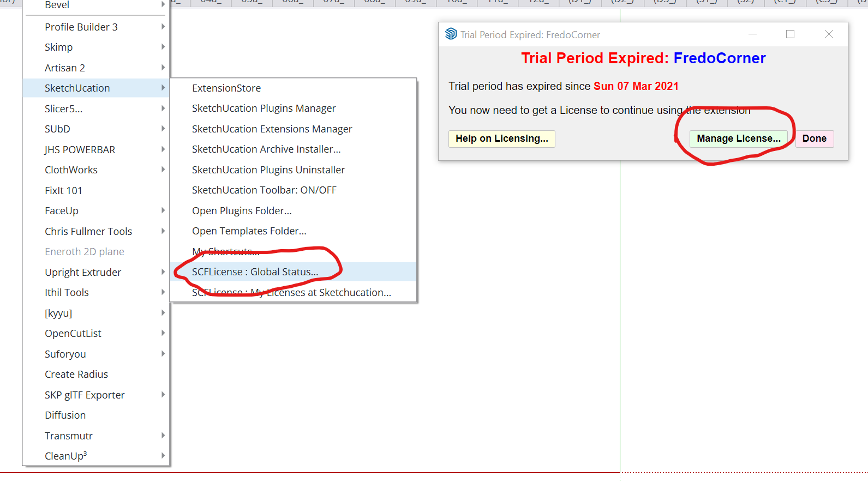Expand the Bevel submenu arrow
Image resolution: width=868 pixels, height=483 pixels.
[163, 4]
